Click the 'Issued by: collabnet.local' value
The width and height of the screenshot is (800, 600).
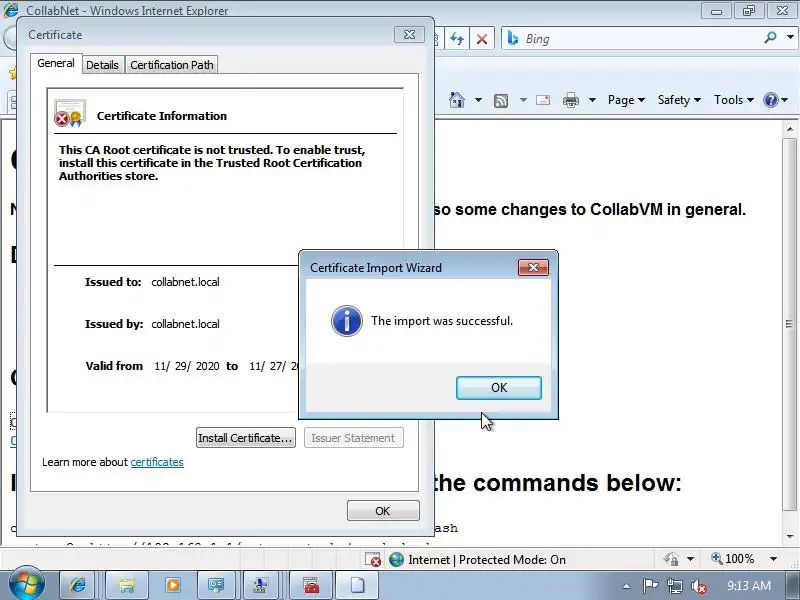[x=185, y=324]
